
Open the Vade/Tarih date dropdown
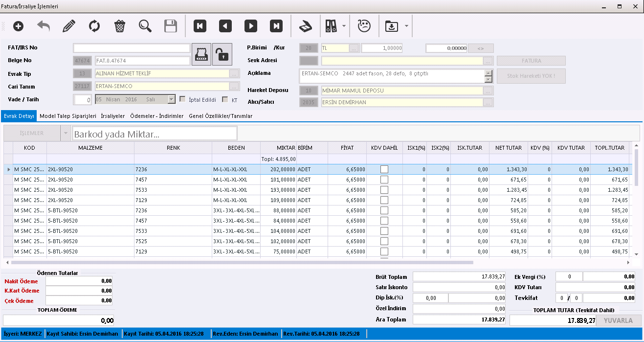click(171, 99)
